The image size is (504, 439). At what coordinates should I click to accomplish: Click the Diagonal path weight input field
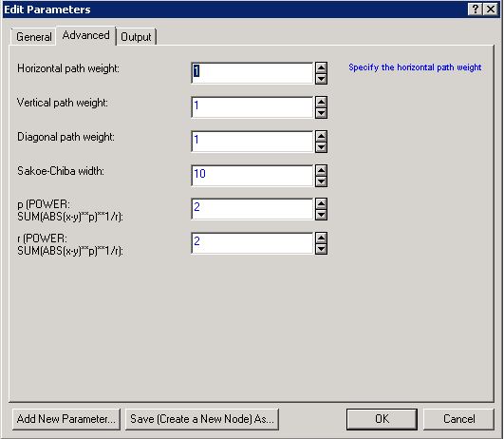tap(252, 142)
